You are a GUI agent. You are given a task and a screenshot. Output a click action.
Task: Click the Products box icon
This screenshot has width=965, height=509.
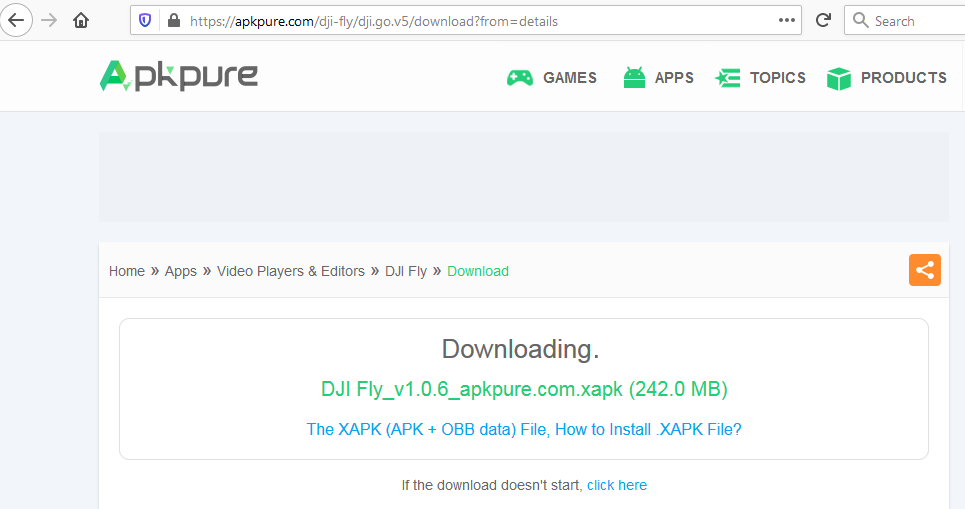[839, 78]
